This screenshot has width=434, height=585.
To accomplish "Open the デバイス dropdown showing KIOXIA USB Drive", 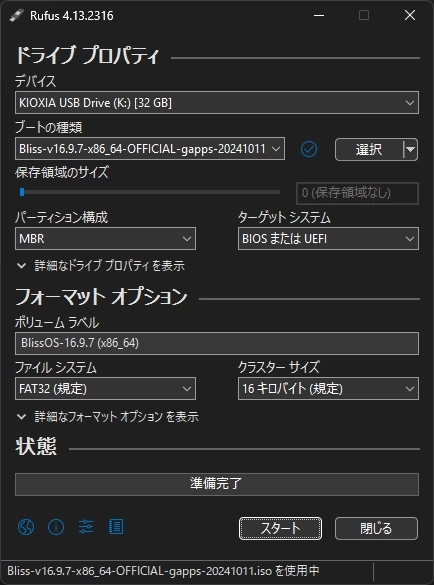I will [217, 103].
